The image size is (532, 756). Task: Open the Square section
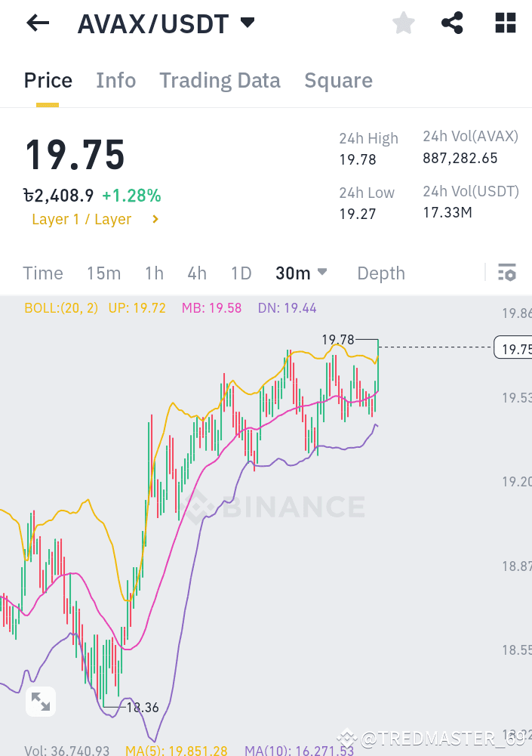pos(338,80)
